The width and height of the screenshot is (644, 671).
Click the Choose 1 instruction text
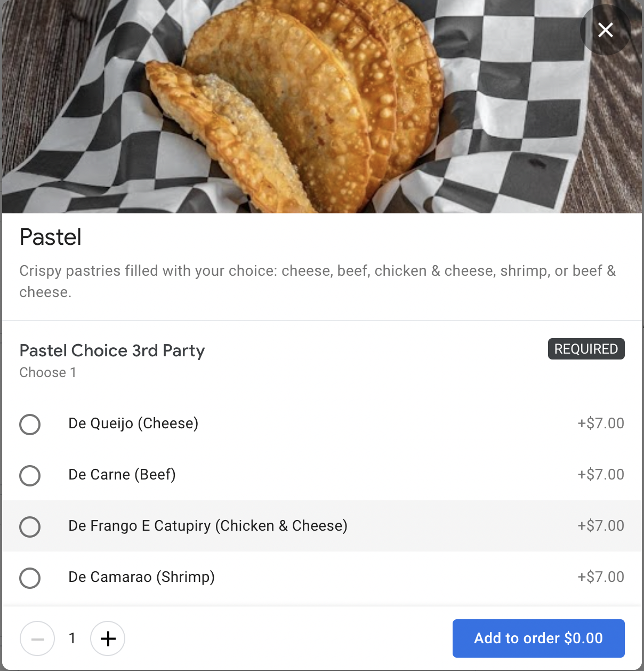point(48,372)
